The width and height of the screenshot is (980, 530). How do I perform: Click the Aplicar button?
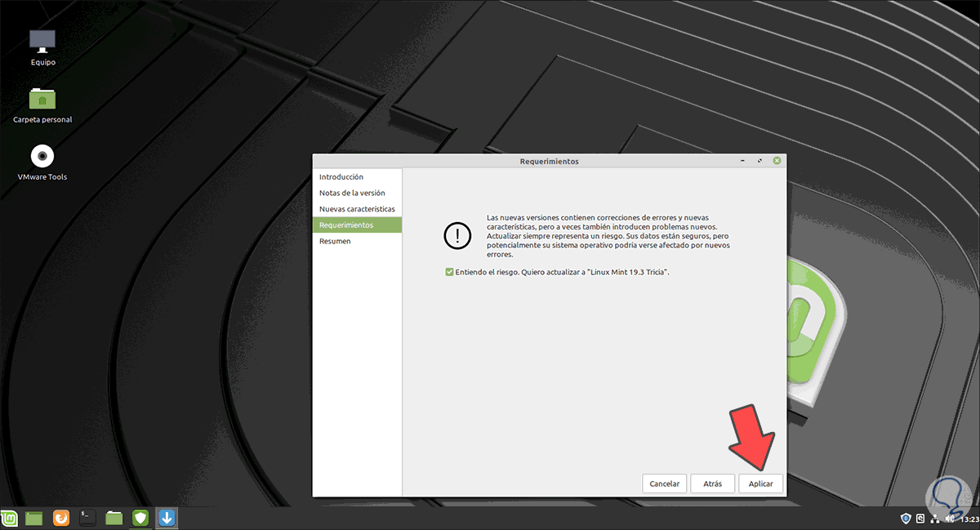tap(760, 483)
